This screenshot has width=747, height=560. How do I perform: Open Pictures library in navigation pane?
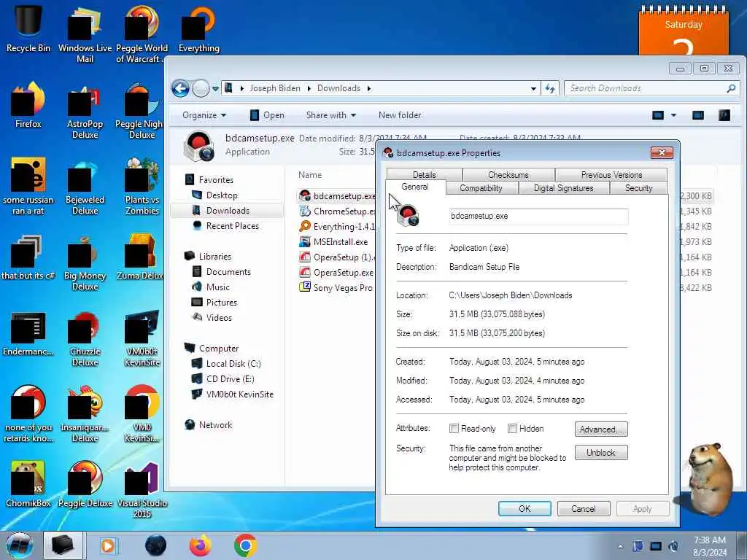coord(214,302)
